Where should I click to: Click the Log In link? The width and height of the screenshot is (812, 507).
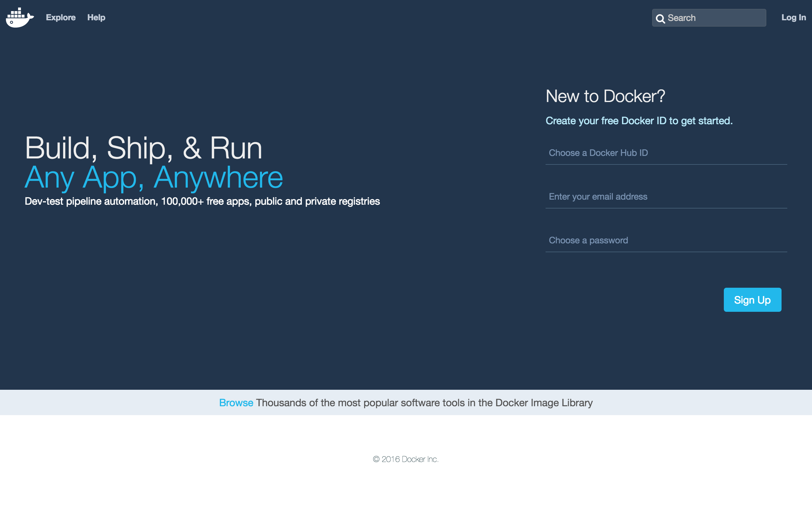793,17
